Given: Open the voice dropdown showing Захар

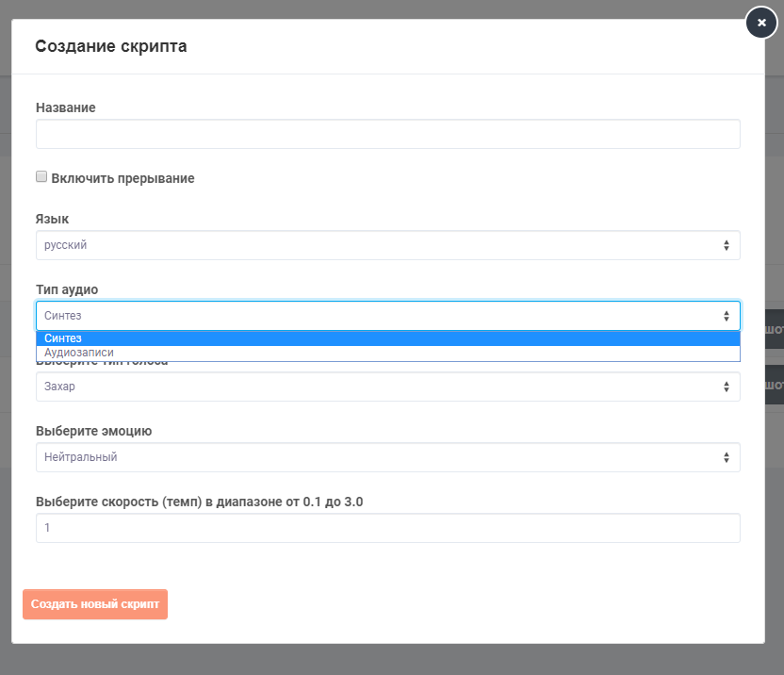Looking at the screenshot, I should (377, 387).
